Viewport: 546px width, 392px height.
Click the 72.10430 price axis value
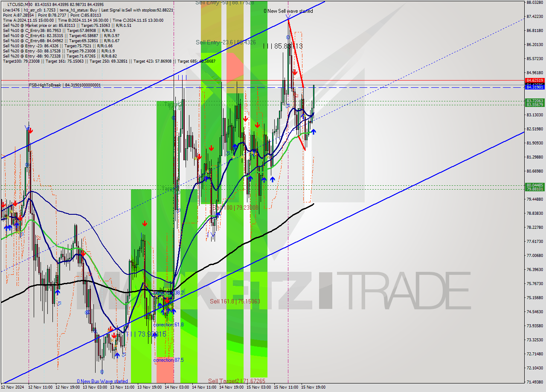click(x=534, y=368)
